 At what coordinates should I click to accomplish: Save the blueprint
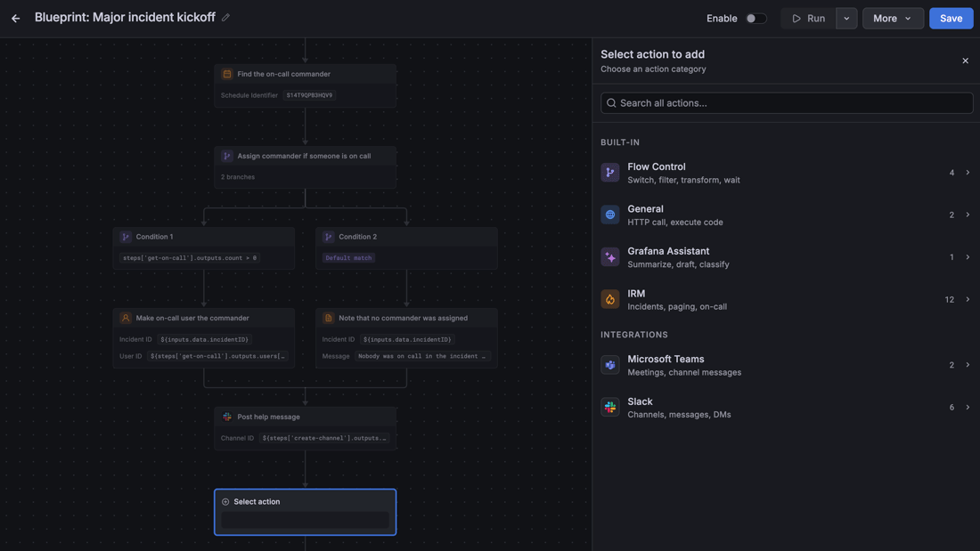click(951, 18)
